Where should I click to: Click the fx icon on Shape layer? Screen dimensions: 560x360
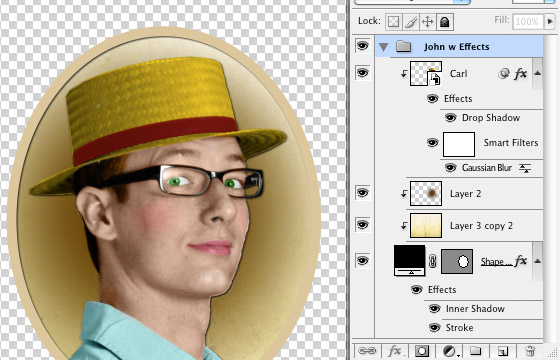tap(520, 261)
